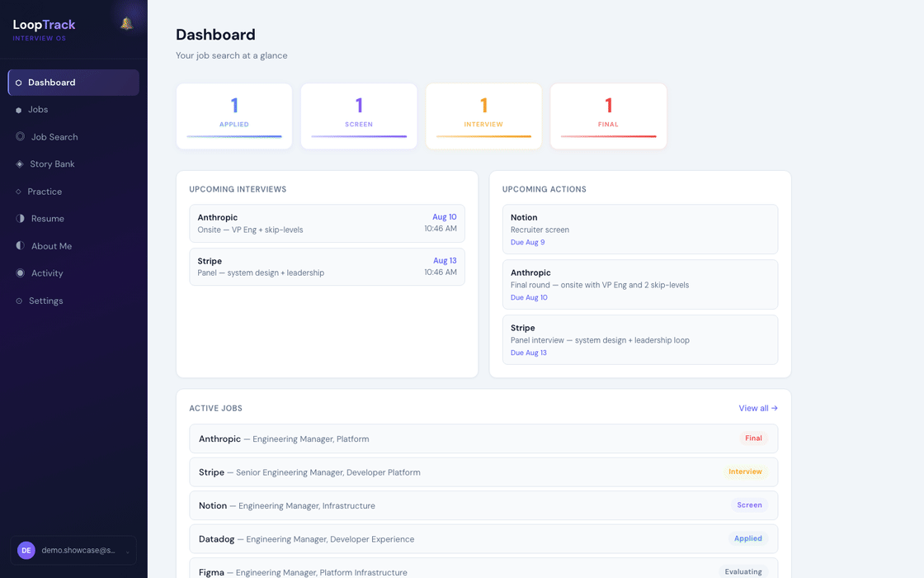Expand the demo.showcase account dropdown chevron
This screenshot has height=578, width=924.
[x=127, y=551]
